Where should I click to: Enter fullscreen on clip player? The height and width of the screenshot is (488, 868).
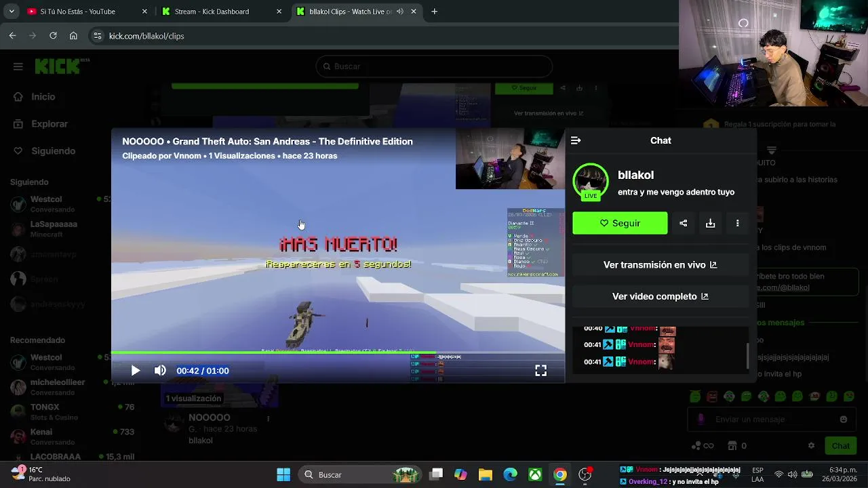pyautogui.click(x=540, y=371)
